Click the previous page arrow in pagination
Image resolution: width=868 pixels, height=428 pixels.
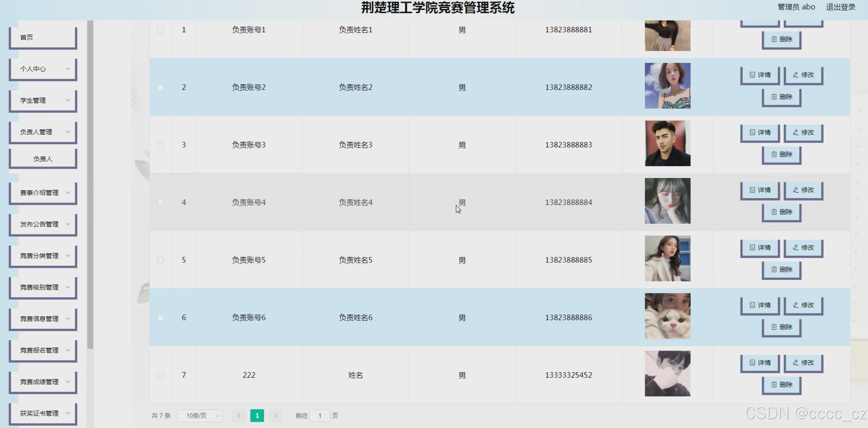pyautogui.click(x=239, y=415)
